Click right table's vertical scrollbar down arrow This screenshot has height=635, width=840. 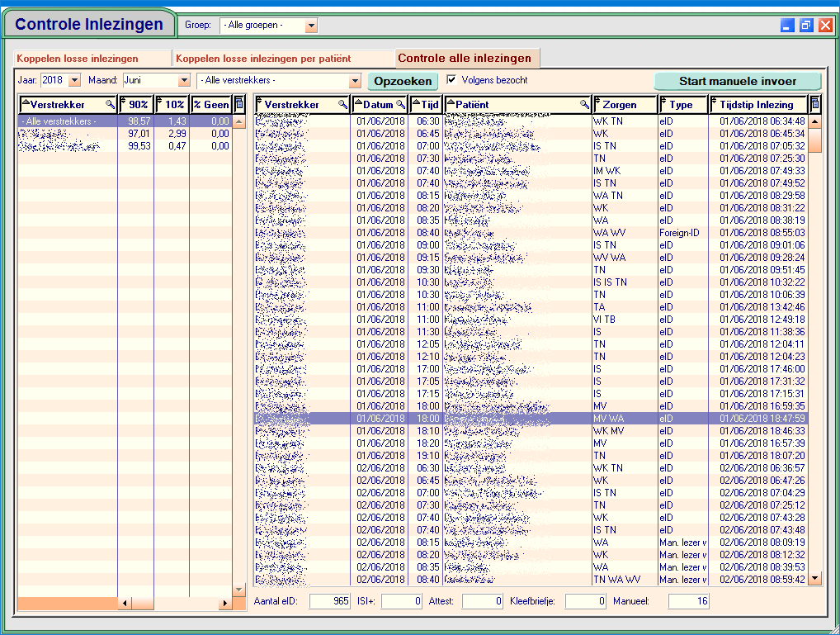tap(815, 578)
